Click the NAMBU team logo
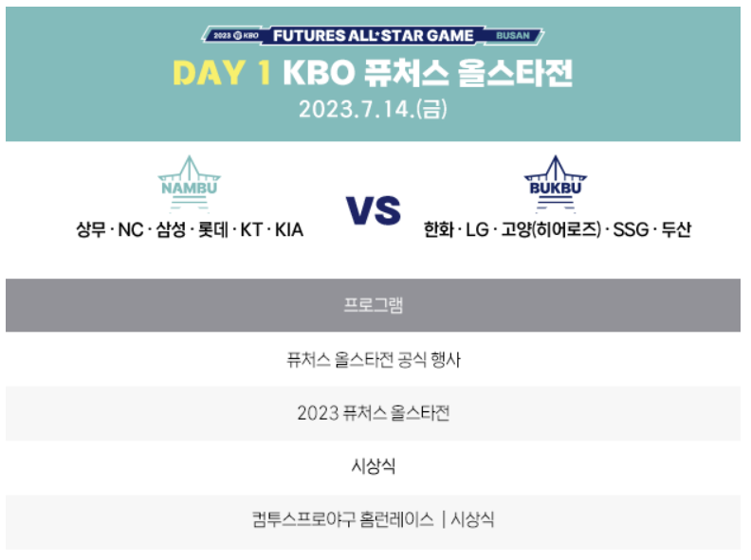Viewport: 751px width, 560px height. click(x=190, y=184)
